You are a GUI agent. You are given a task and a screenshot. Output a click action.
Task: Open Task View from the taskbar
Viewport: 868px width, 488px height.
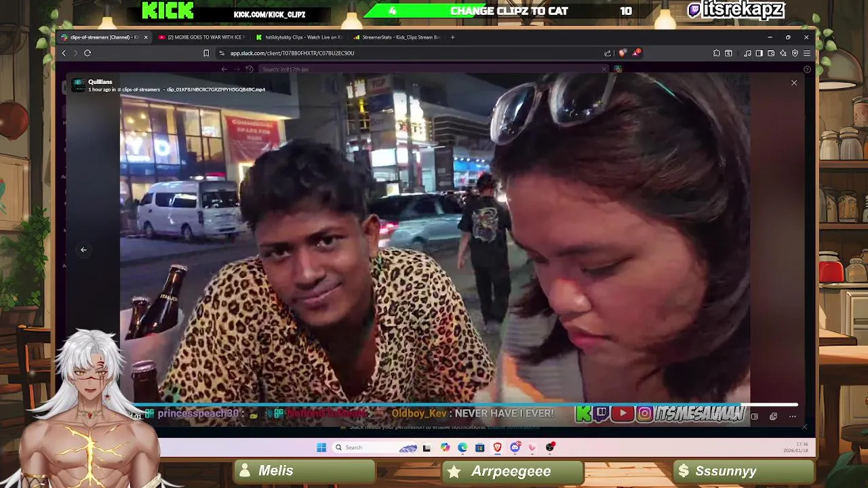(x=427, y=447)
